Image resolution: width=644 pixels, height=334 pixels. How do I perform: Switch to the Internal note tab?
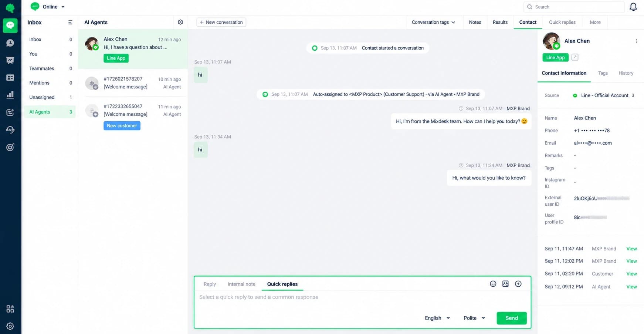coord(241,284)
